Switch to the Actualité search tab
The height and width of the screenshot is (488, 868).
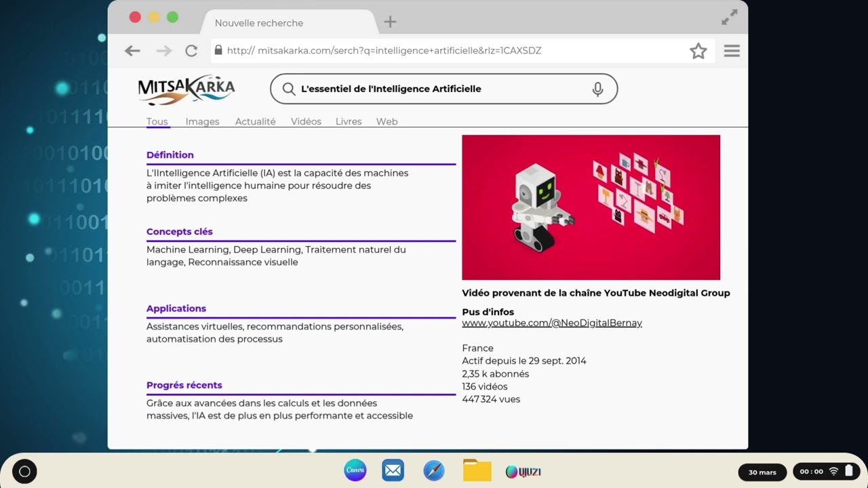(256, 121)
